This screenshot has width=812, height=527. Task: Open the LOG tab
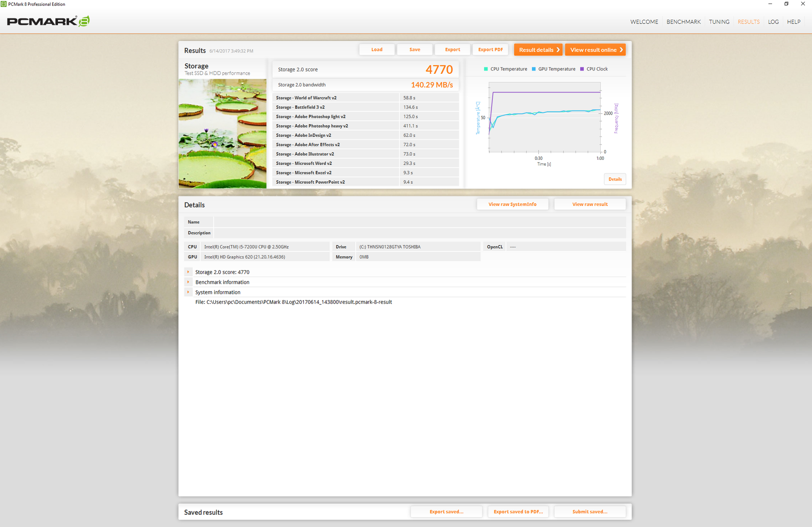point(773,22)
